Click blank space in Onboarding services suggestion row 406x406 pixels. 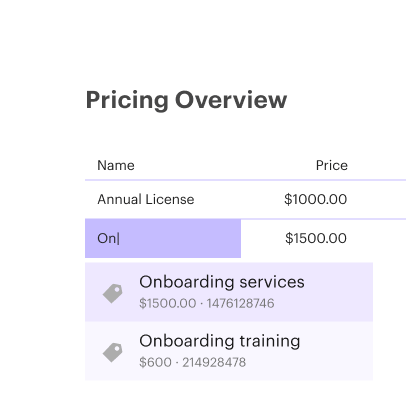coord(338,292)
